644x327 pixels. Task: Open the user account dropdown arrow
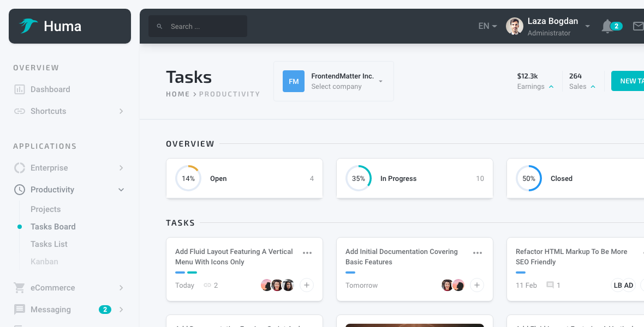pyautogui.click(x=587, y=26)
